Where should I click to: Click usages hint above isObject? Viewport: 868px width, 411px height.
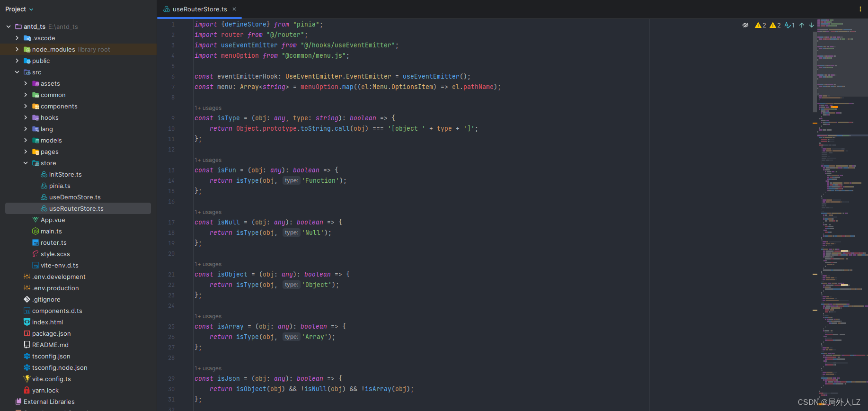[x=208, y=264]
